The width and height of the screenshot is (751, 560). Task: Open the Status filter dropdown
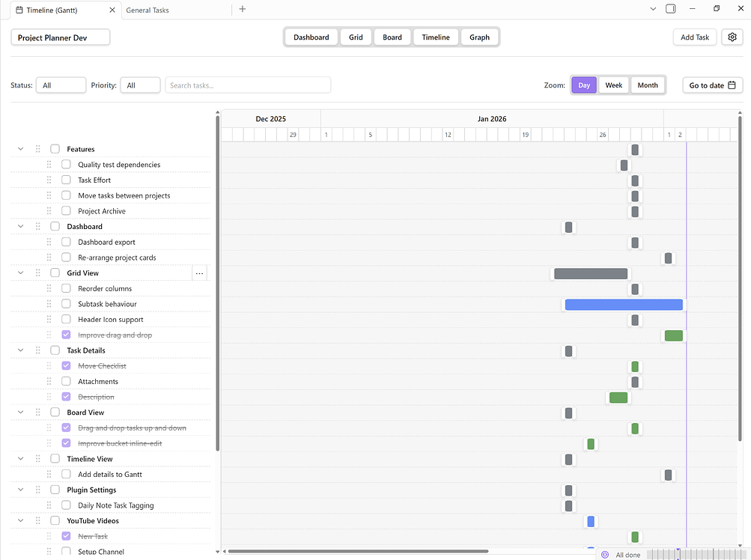61,85
